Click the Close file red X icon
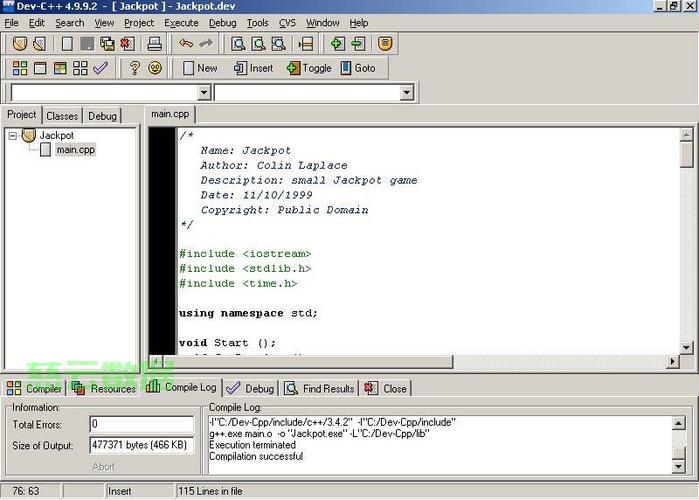The height and width of the screenshot is (500, 699). pyautogui.click(x=127, y=43)
